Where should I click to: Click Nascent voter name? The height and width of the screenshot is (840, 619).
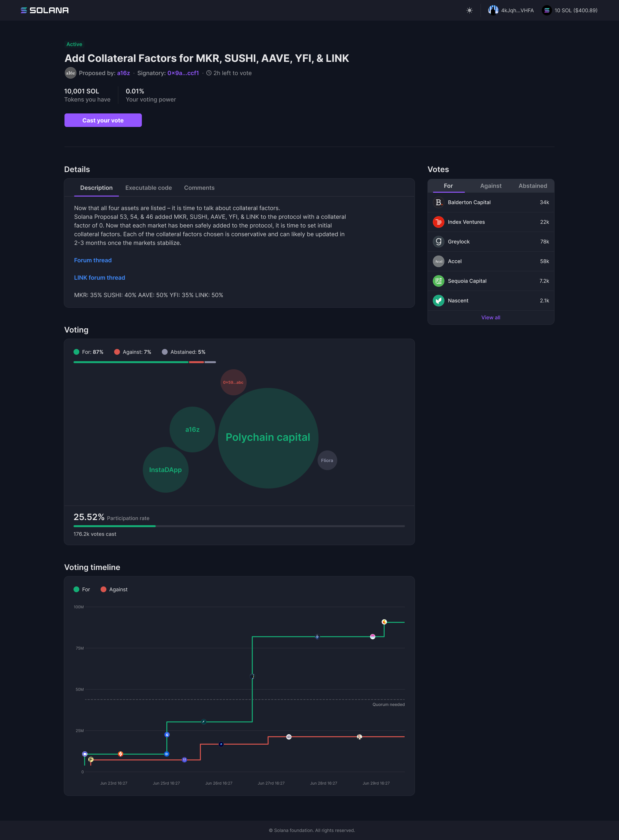tap(458, 301)
